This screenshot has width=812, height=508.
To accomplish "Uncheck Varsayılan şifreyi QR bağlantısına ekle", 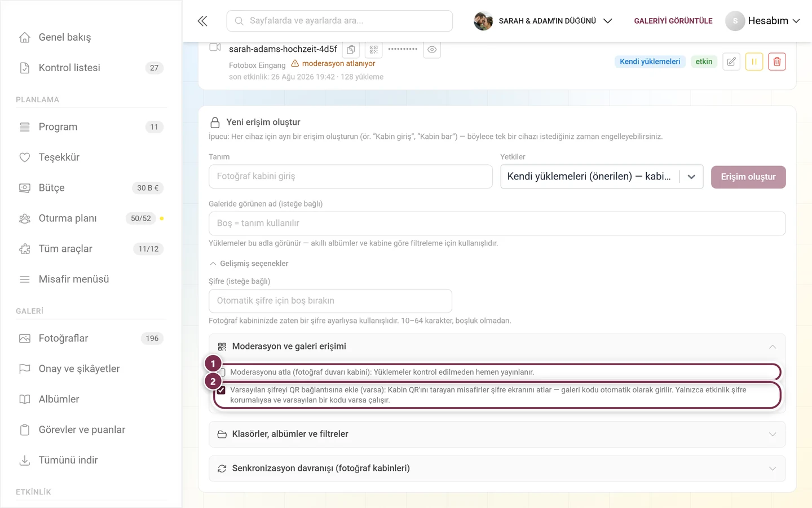I will [x=222, y=390].
